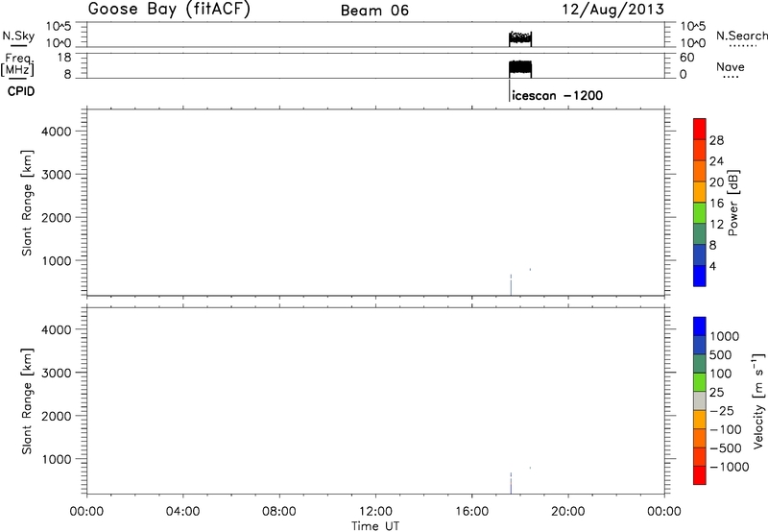Pick the 25–100 m/s green Velocity swatch
The image size is (768, 532).
coord(700,382)
